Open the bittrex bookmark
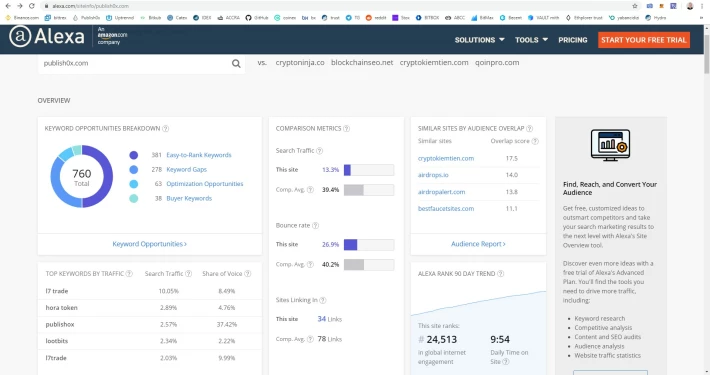This screenshot has height=375, width=710. (x=55, y=18)
